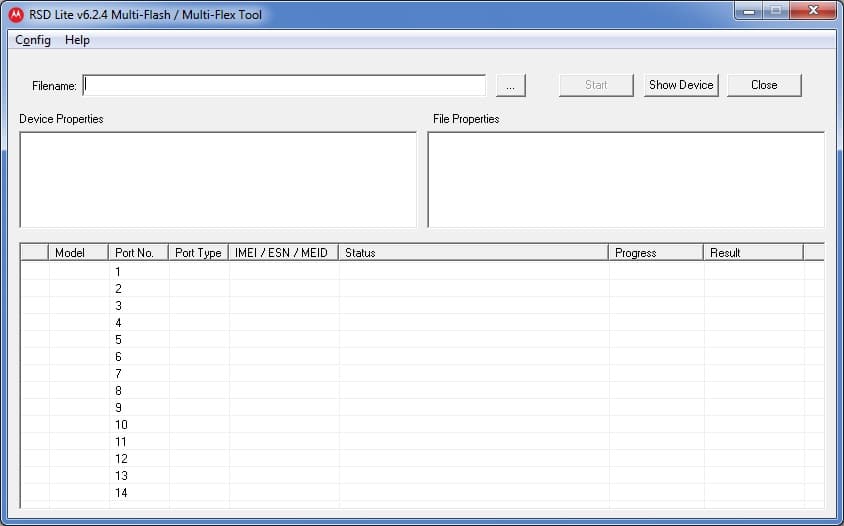The image size is (844, 526).
Task: Click the browse '...' button
Action: [511, 86]
